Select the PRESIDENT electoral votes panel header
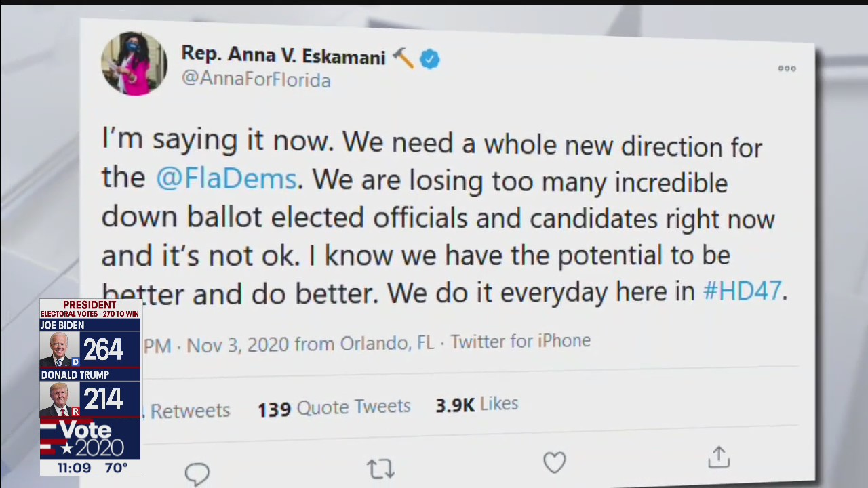 pos(90,308)
